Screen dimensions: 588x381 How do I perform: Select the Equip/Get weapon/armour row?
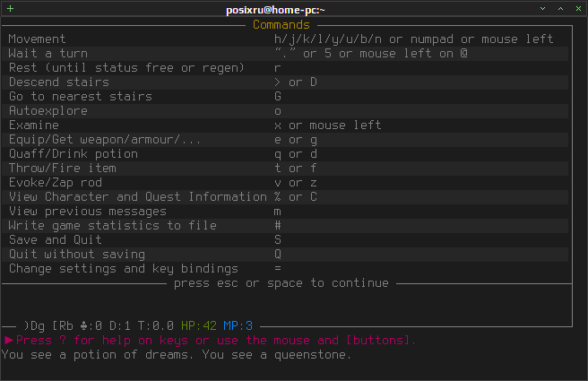(x=285, y=140)
